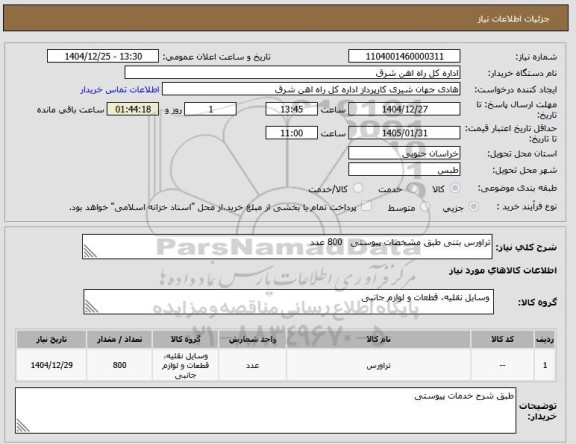This screenshot has width=576, height=444.
Task: Click the delivery province field خراسان جنوبی
Action: tap(404, 153)
